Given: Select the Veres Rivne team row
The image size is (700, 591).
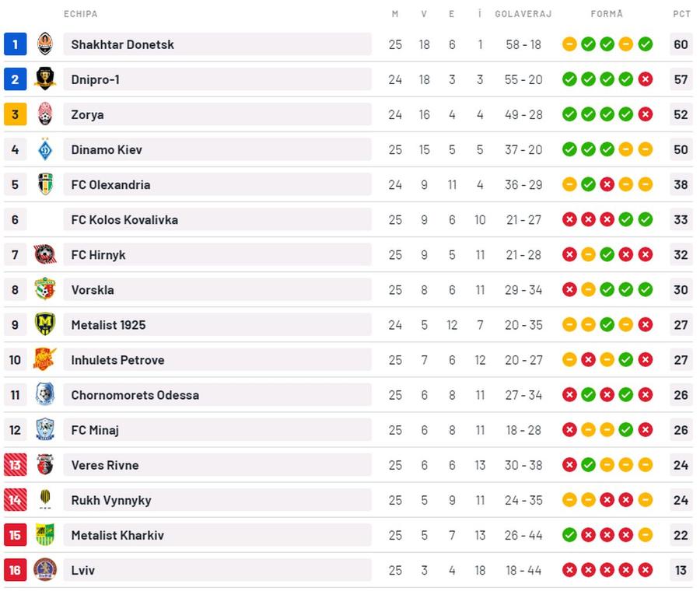Looking at the screenshot, I should 348,465.
